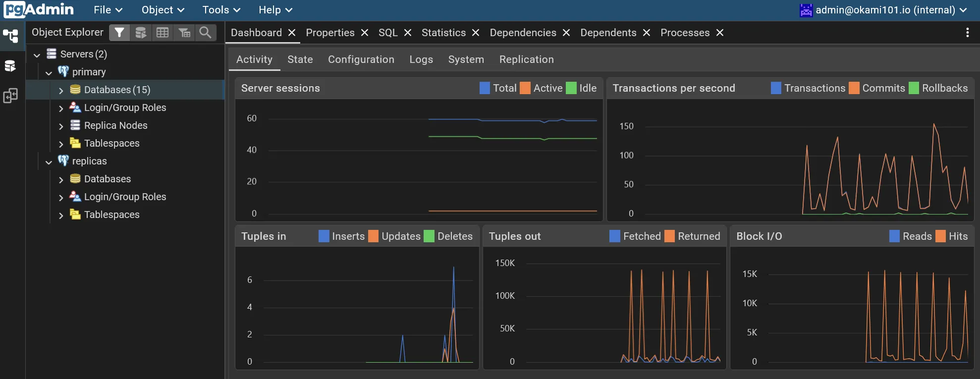980x379 pixels.
Task: Click the Servers group icon
Action: click(x=52, y=54)
